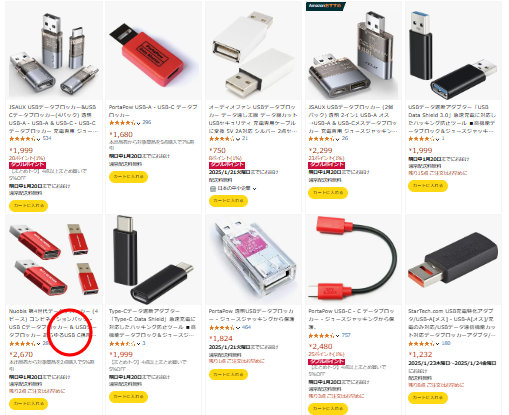
Task: Add red PortaPow USB-A to USB-C blocker to cart
Action: point(128,176)
